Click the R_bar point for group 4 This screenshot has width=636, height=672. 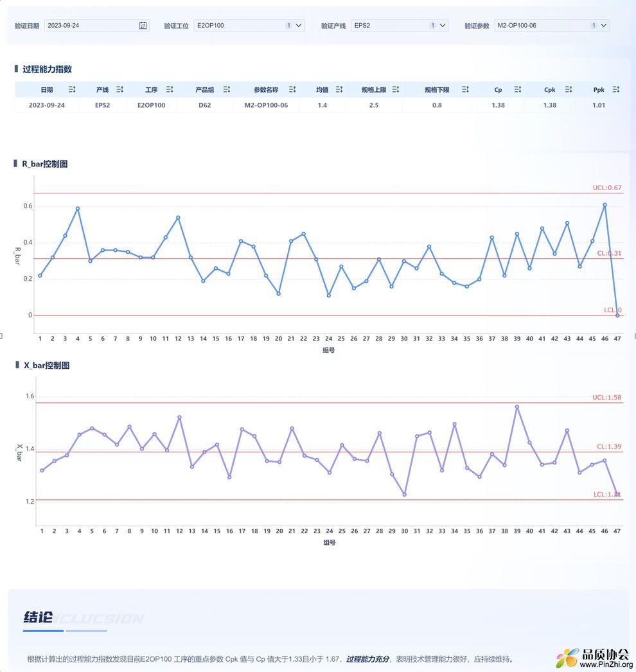coord(78,209)
